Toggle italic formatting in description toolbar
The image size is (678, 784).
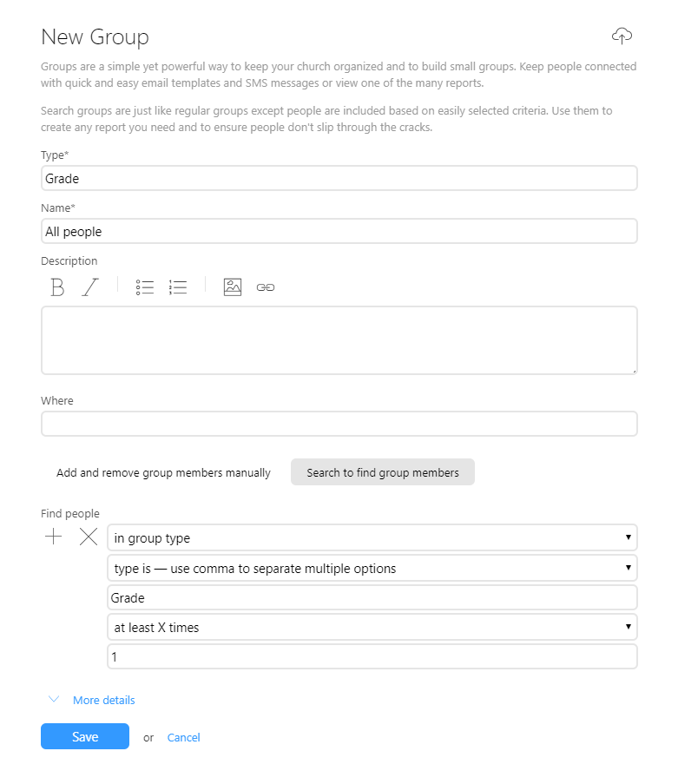[x=90, y=287]
